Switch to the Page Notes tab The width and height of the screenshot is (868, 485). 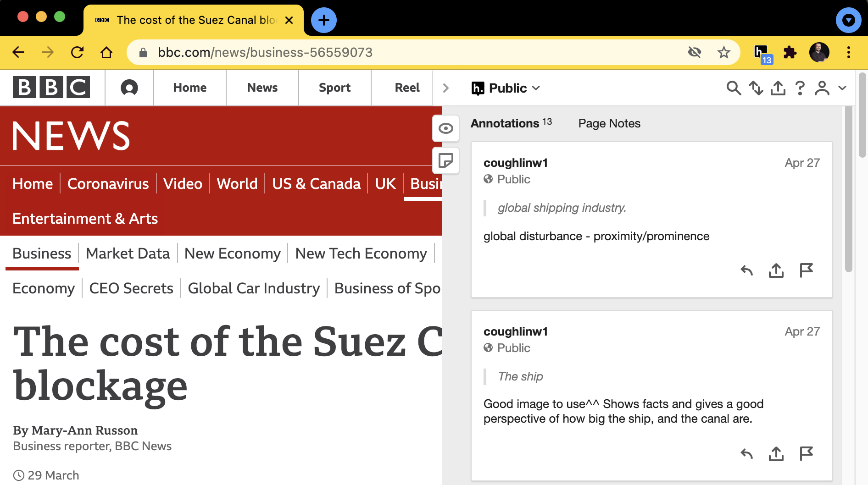609,123
